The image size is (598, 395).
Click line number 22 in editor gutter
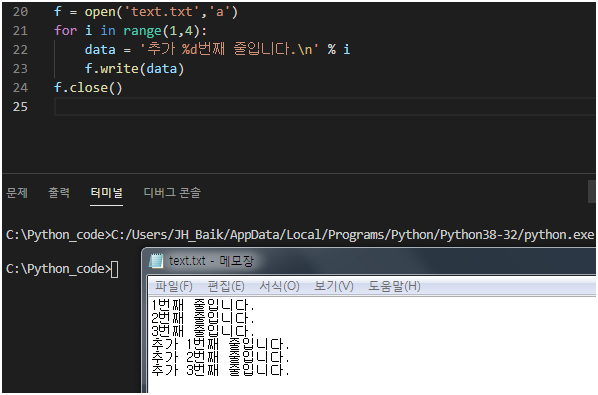pyautogui.click(x=20, y=50)
